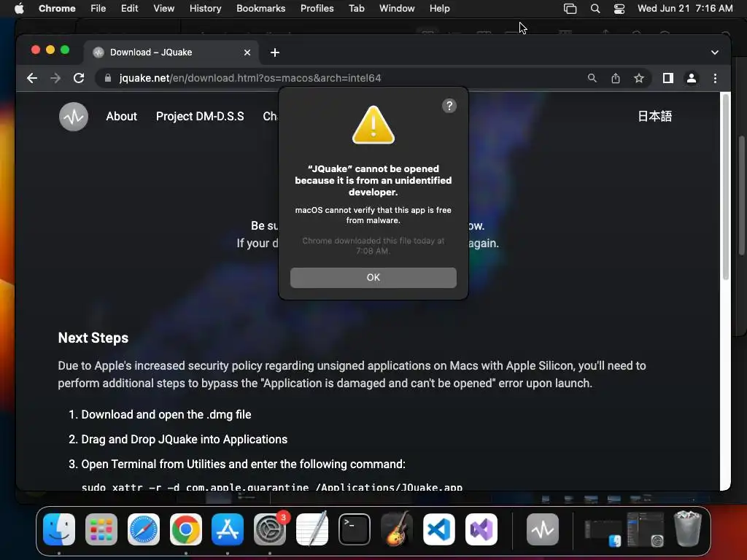Open the Tab menu

click(x=356, y=9)
